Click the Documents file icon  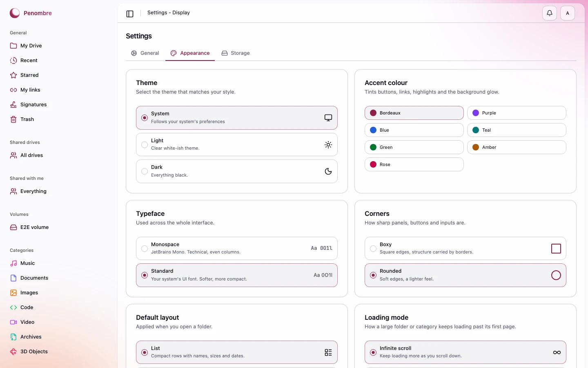[13, 278]
